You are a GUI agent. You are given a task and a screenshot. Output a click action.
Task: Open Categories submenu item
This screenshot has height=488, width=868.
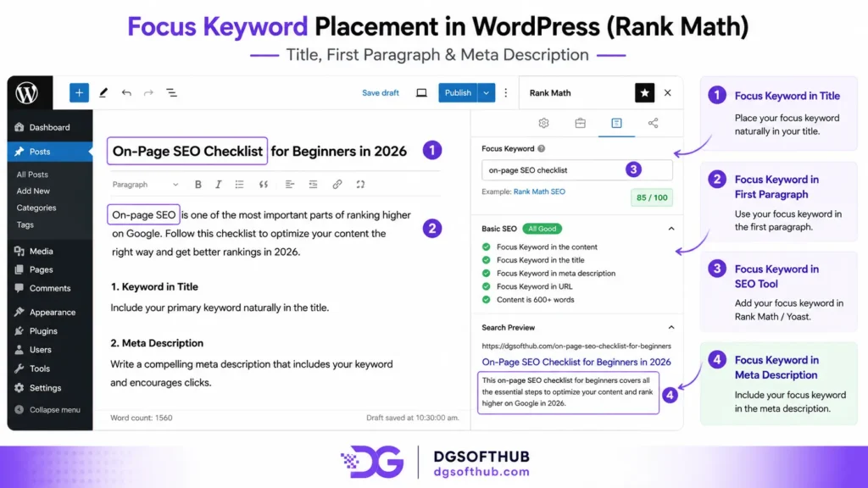pyautogui.click(x=36, y=208)
